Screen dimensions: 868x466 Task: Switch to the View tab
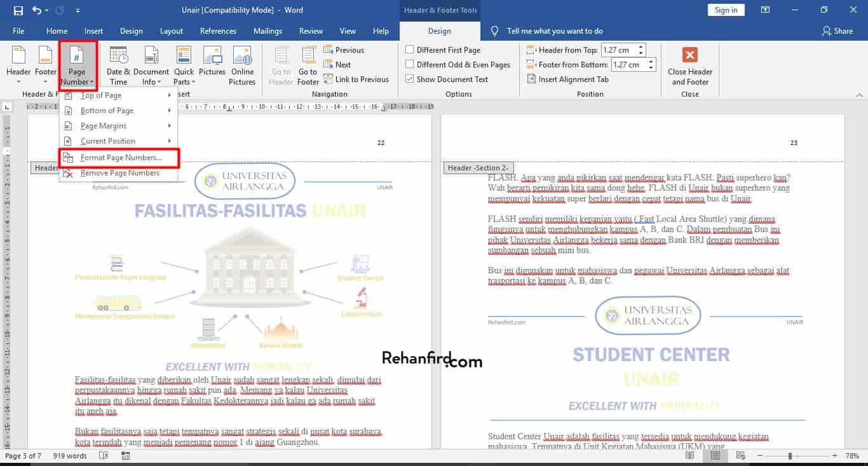pos(348,31)
